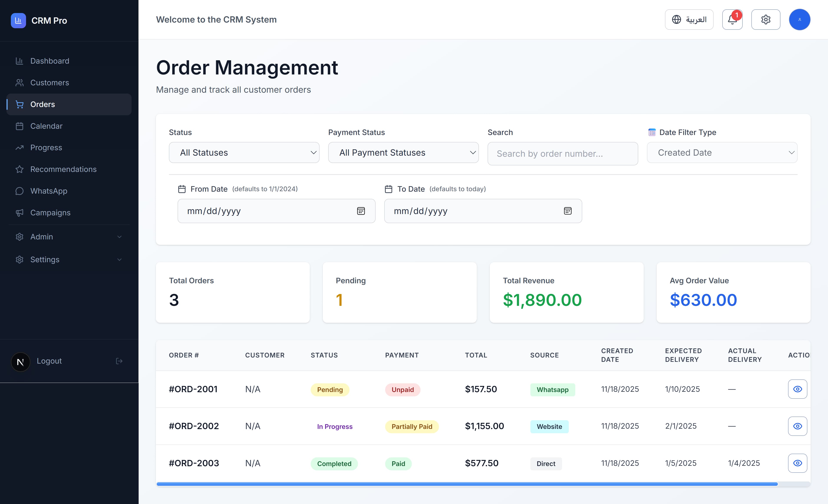This screenshot has width=828, height=504.
Task: Open the WhatsApp section
Action: click(69, 191)
